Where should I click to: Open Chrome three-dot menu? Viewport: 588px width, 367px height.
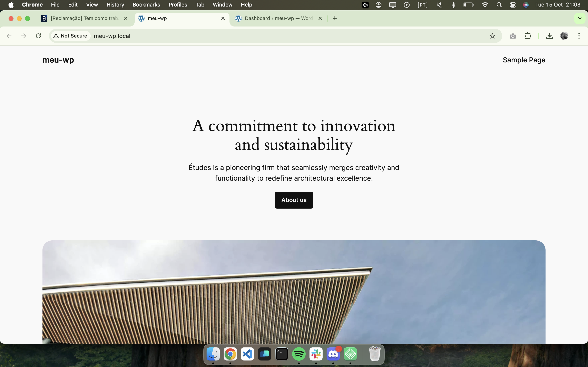click(x=579, y=36)
